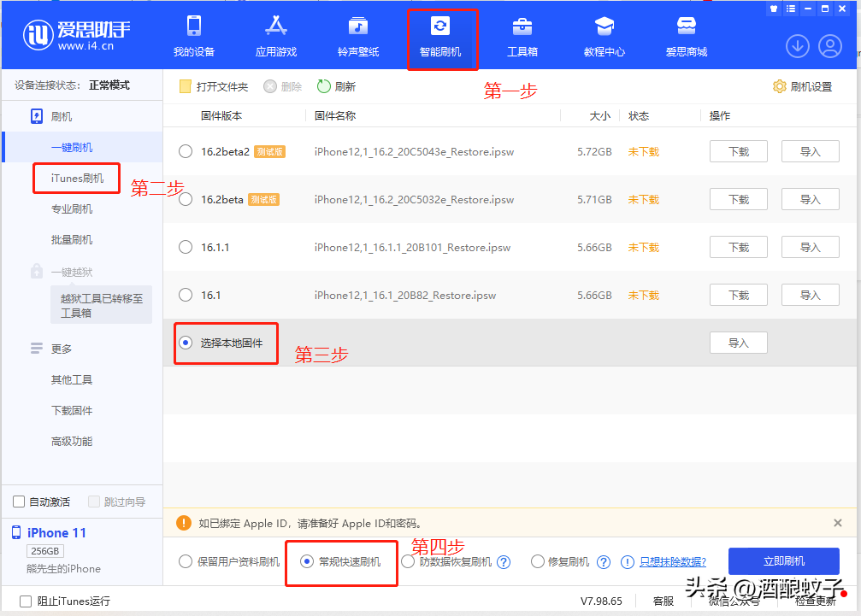The image size is (861, 616).
Task: Click the 一键越狱 lock icon
Action: tap(36, 271)
